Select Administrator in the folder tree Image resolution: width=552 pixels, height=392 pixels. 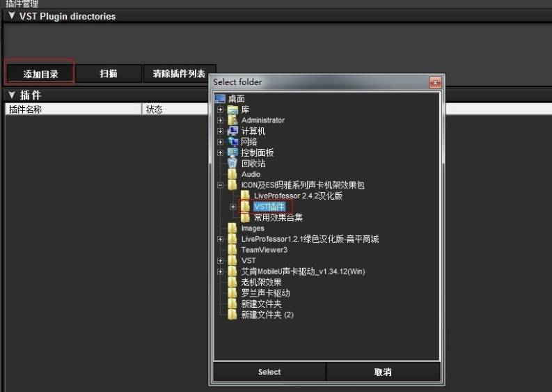[263, 120]
